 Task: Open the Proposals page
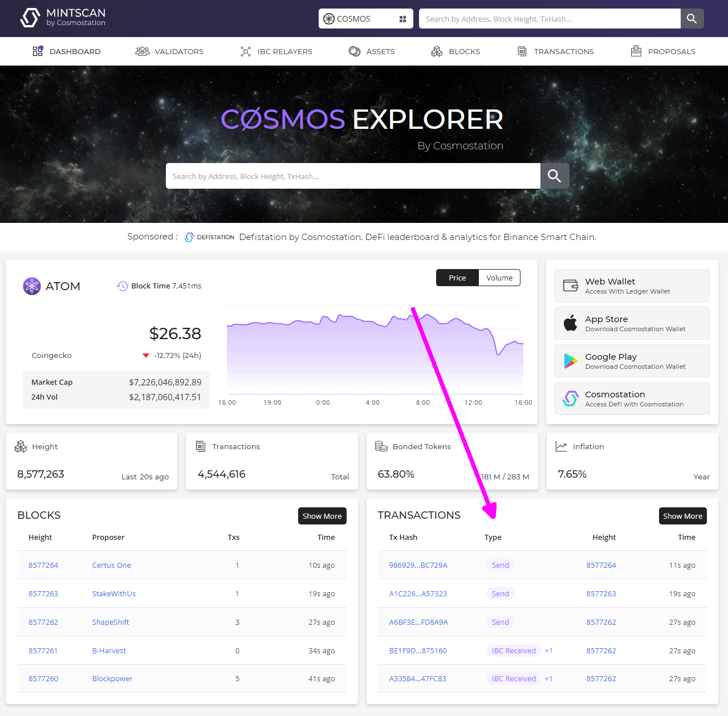pyautogui.click(x=663, y=51)
